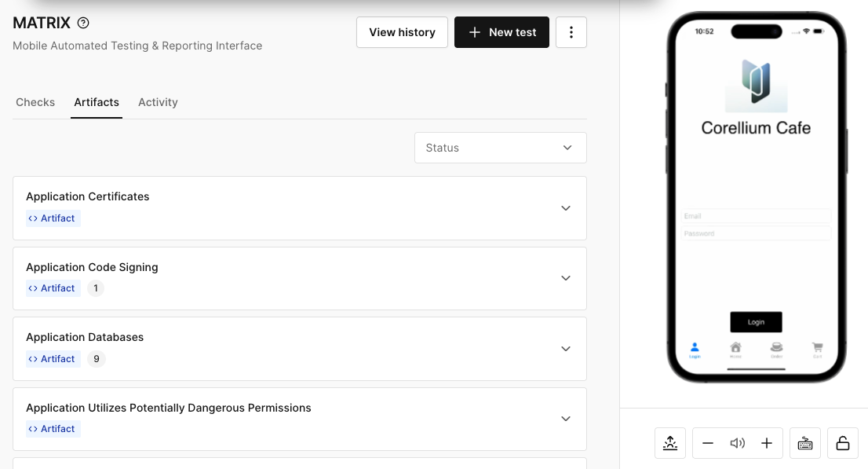Expand the Application Certificates card
The image size is (868, 469).
566,208
